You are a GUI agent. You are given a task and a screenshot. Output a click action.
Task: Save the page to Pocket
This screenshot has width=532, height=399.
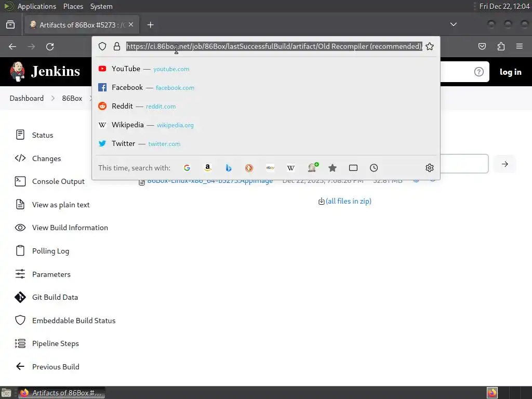point(482,46)
